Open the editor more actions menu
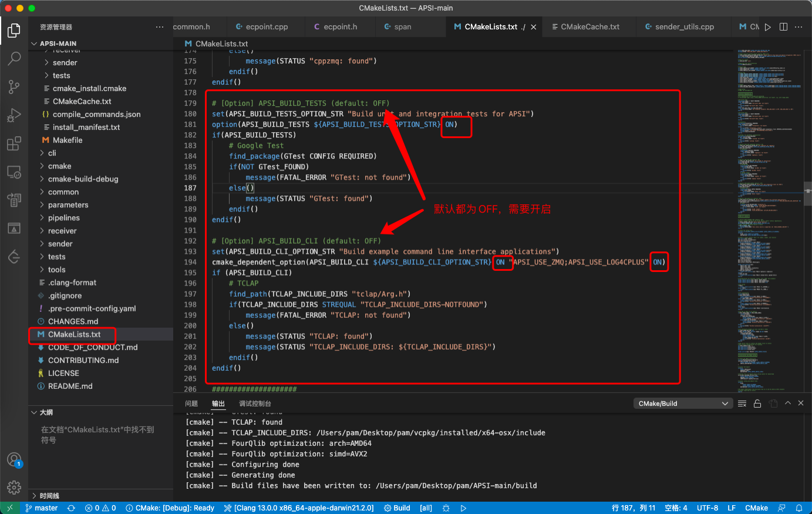The image size is (812, 514). pos(798,27)
